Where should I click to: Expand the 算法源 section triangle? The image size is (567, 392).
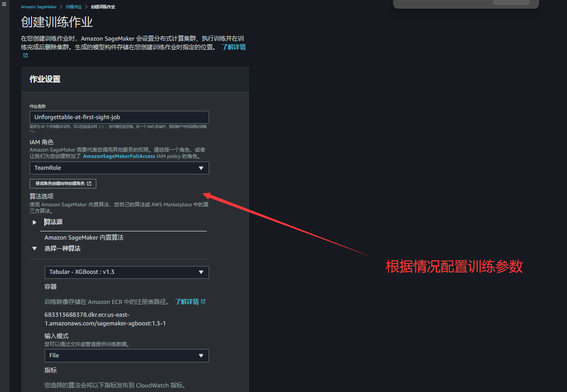(x=34, y=222)
